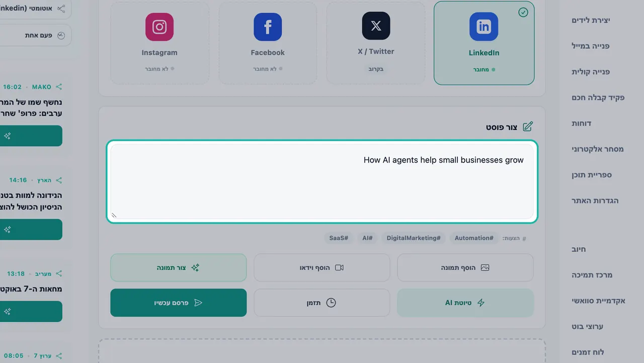Image resolution: width=644 pixels, height=363 pixels.
Task: Click the pencil edit icon beside צור פוסט
Action: (528, 126)
